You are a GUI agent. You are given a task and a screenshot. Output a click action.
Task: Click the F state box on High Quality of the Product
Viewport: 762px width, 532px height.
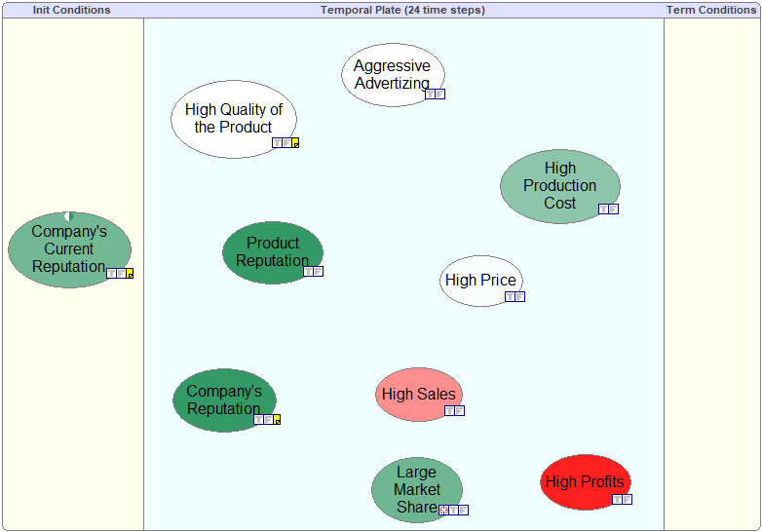286,143
